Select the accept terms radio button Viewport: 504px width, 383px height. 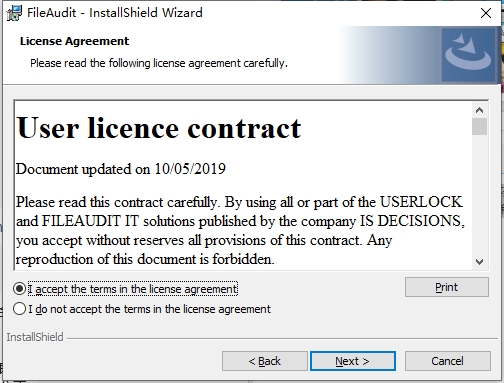(19, 289)
